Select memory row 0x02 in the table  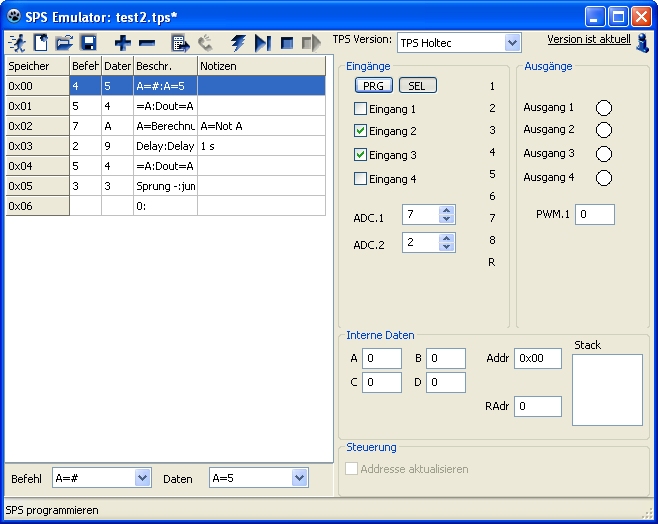[x=36, y=126]
